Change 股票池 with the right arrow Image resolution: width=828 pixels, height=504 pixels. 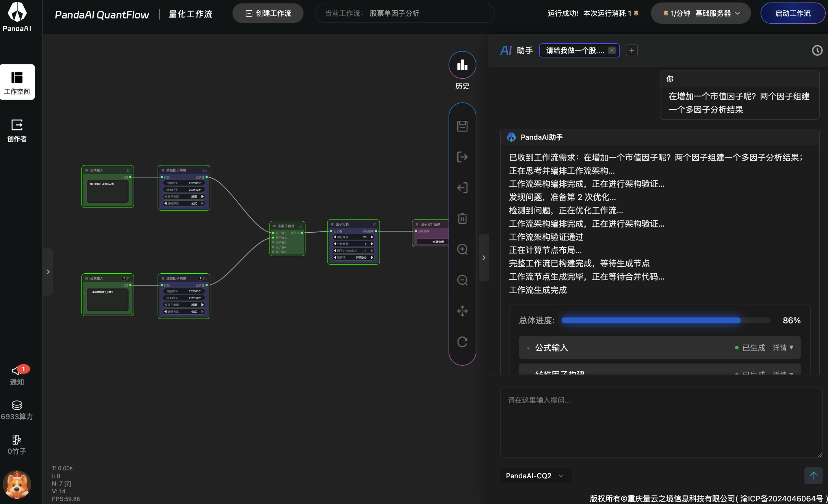tap(372, 257)
